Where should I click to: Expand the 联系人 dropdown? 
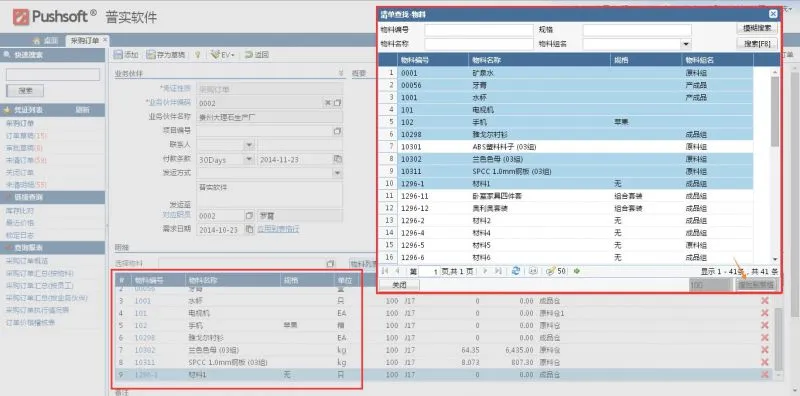248,145
